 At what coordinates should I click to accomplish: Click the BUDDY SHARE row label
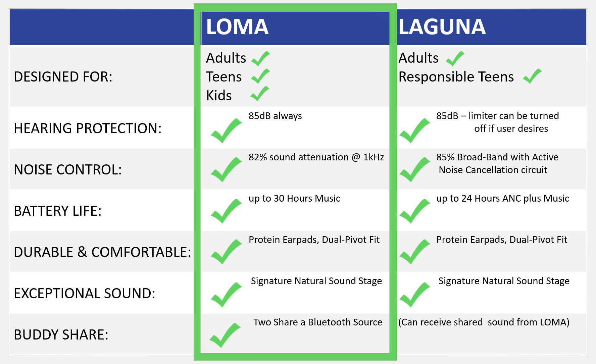(x=61, y=335)
